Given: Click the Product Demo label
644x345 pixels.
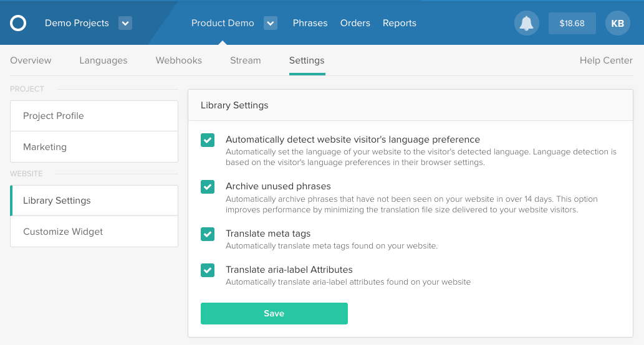Looking at the screenshot, I should click(223, 23).
